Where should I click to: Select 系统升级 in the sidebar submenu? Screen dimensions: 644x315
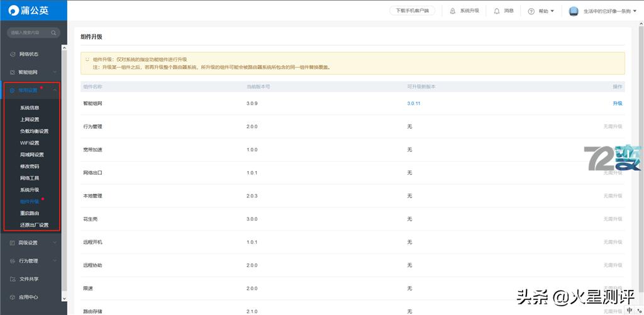tap(30, 190)
